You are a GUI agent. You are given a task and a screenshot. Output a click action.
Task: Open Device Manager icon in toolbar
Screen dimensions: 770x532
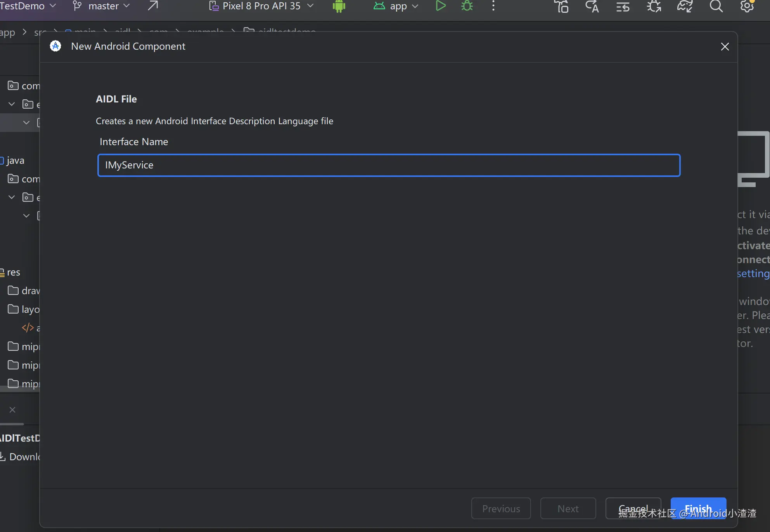pyautogui.click(x=561, y=7)
